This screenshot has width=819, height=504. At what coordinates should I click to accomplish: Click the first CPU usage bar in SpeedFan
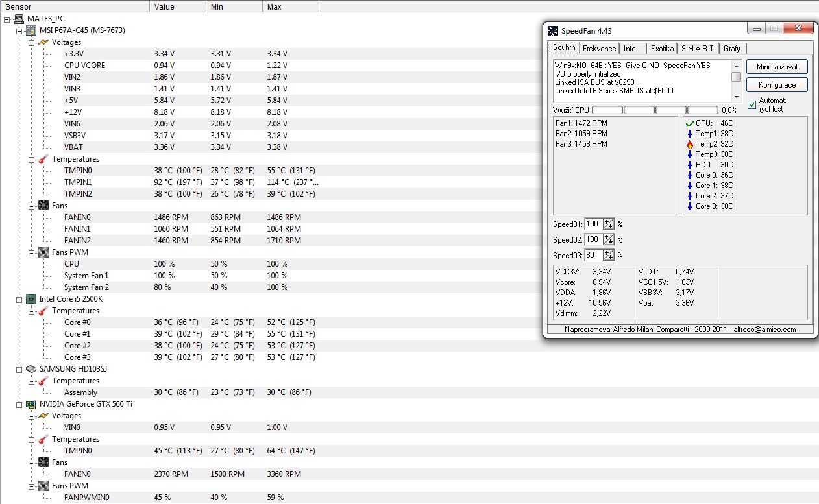(607, 110)
